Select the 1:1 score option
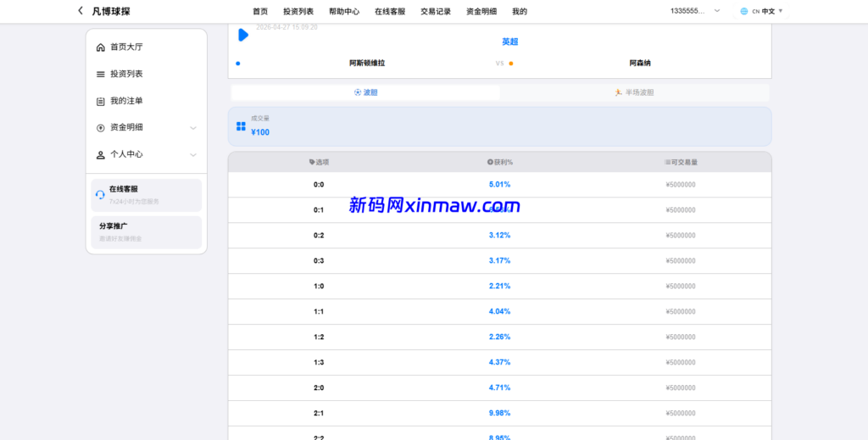Viewport: 868px width, 440px height. click(x=319, y=312)
